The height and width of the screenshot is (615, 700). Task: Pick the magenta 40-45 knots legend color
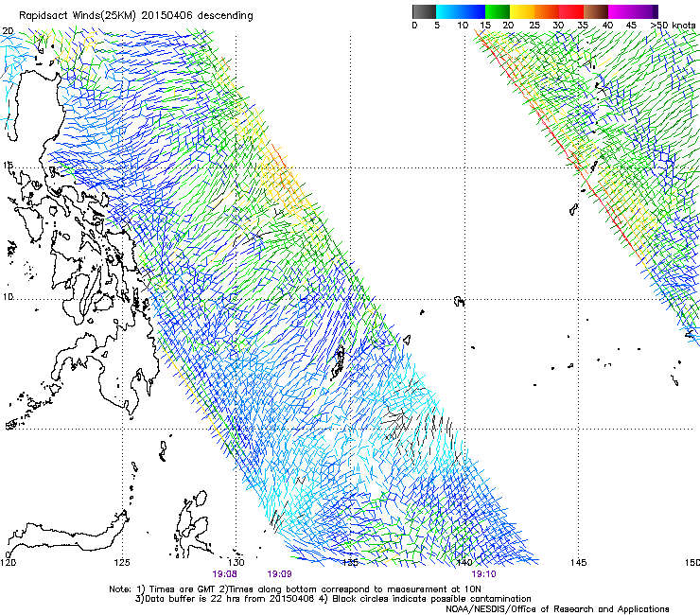click(621, 11)
